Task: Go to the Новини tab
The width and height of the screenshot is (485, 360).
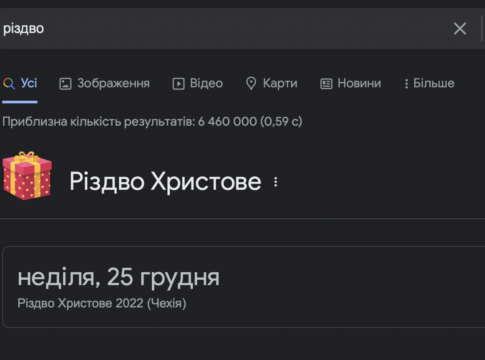Action: coord(350,83)
